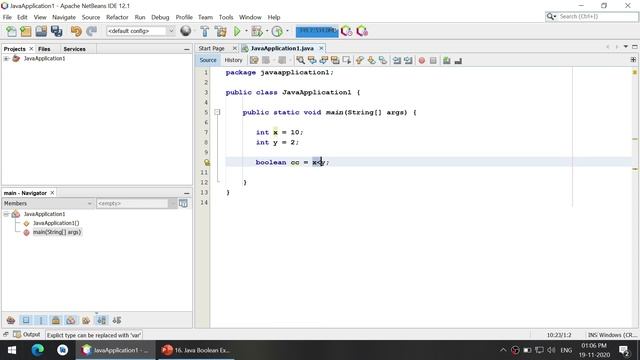Viewport: 640px width, 360px height.
Task: Click the Clean and Build icon
Action: tap(220, 31)
